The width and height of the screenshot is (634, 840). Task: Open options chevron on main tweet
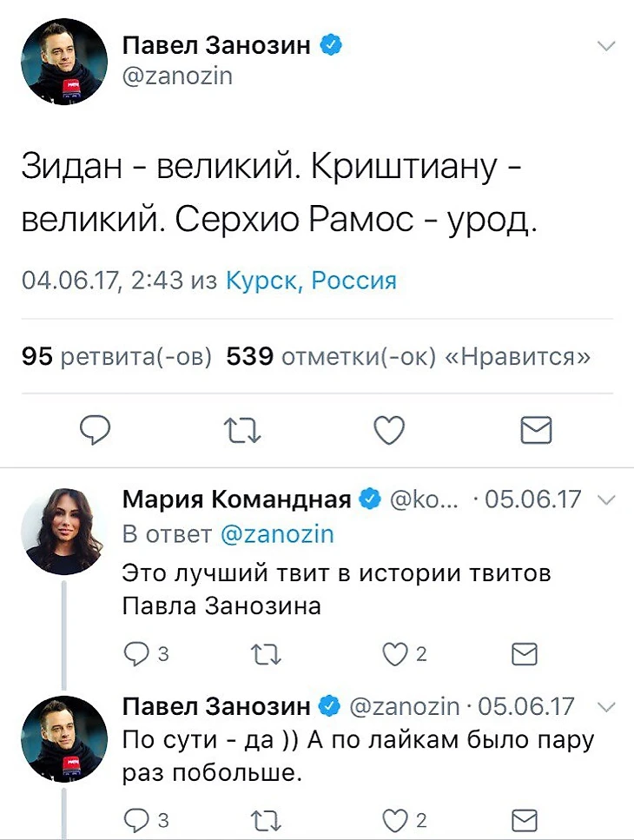(607, 46)
